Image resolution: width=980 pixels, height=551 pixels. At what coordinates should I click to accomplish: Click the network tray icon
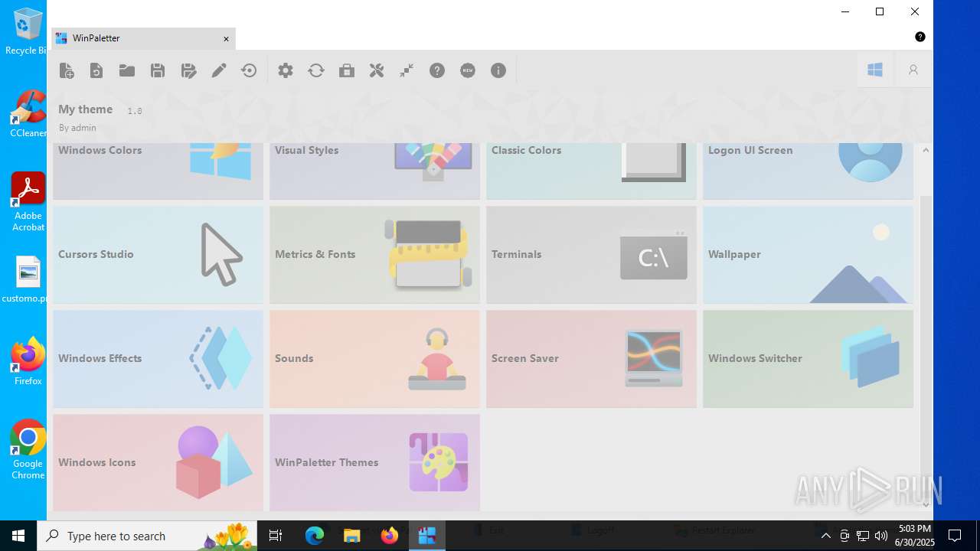[x=863, y=536]
